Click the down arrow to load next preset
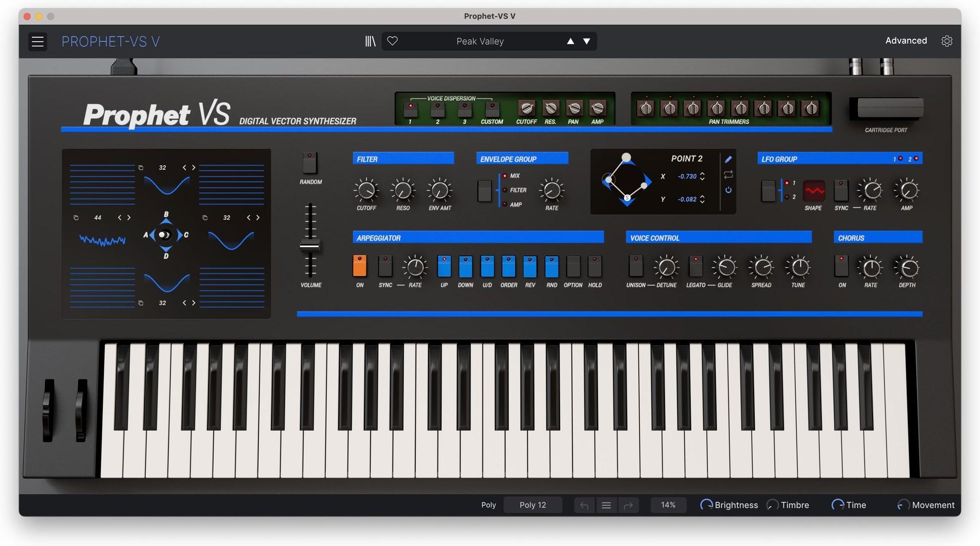 tap(586, 41)
